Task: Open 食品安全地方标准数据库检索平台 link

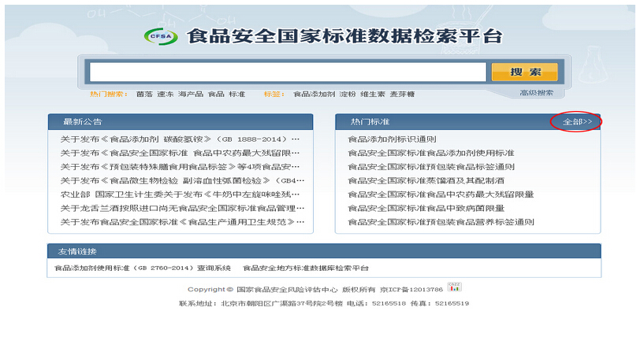Action: click(x=306, y=268)
